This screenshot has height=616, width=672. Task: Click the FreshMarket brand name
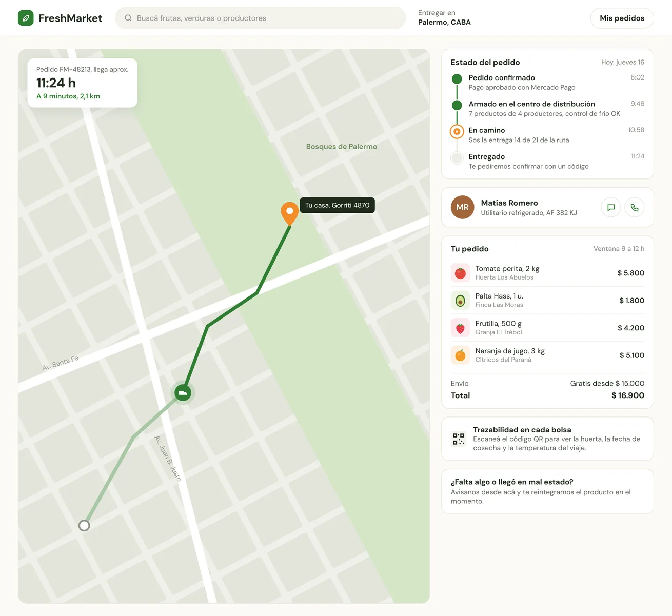point(70,18)
